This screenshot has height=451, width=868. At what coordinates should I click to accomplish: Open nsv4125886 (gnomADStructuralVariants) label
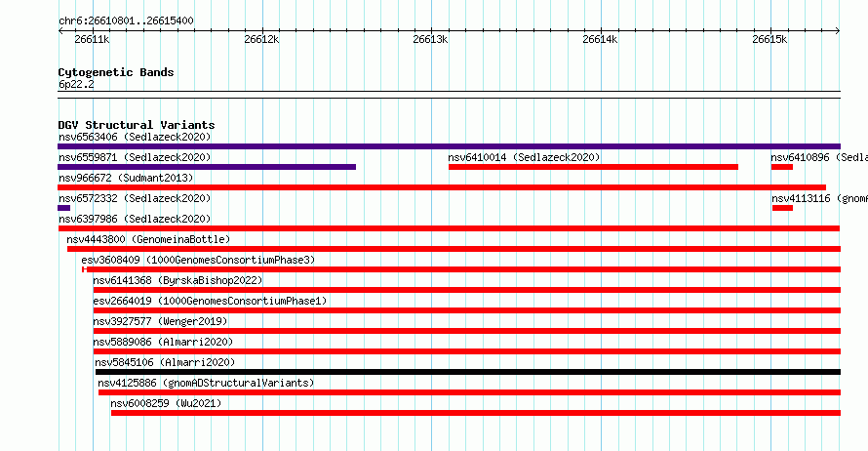point(206,383)
